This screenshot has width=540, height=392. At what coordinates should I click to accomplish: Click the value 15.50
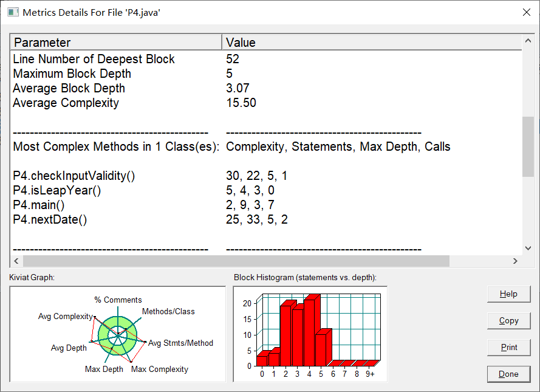click(241, 103)
